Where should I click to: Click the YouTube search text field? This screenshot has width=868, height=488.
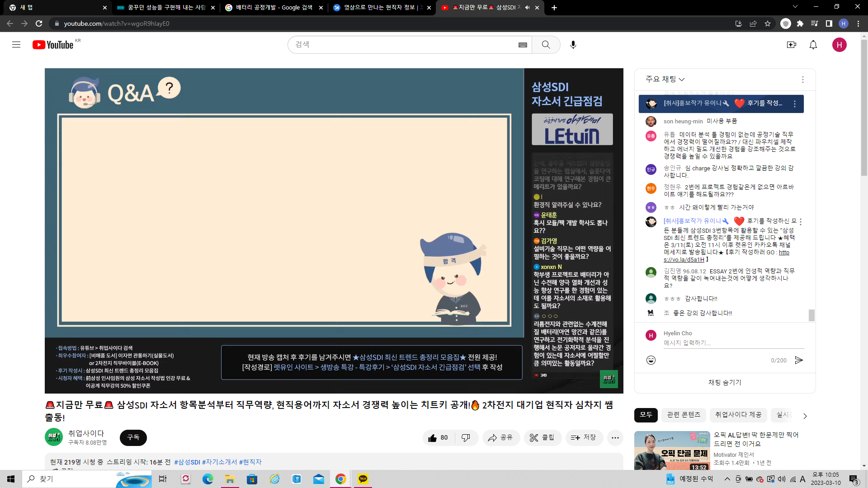click(405, 45)
